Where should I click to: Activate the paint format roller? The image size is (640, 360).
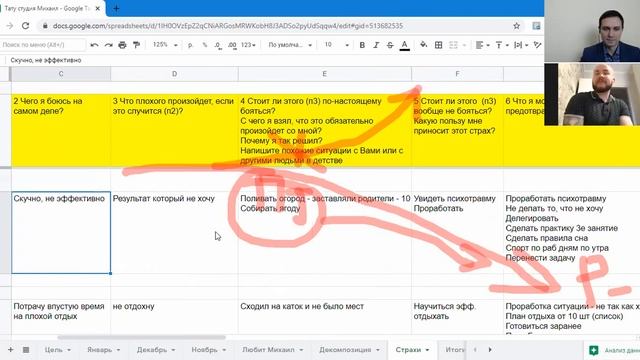tap(136, 45)
